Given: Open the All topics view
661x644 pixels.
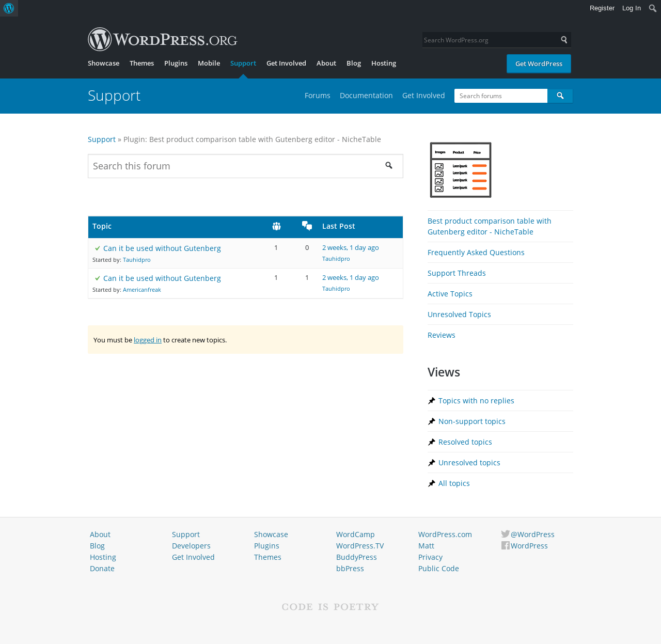Looking at the screenshot, I should (x=454, y=483).
